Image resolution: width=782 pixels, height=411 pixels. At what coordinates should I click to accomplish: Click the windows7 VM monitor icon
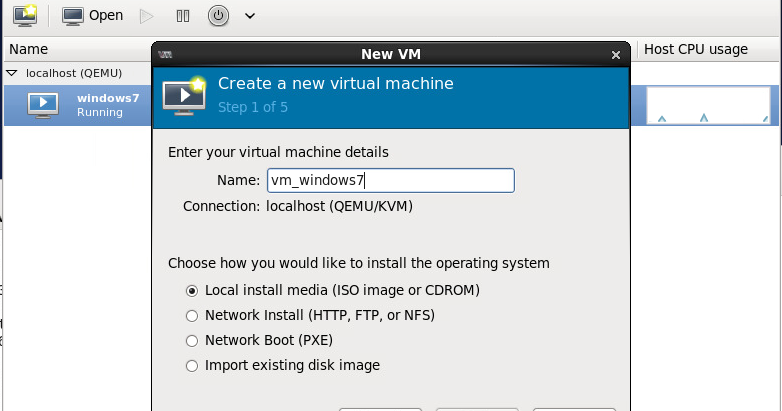click(x=43, y=105)
